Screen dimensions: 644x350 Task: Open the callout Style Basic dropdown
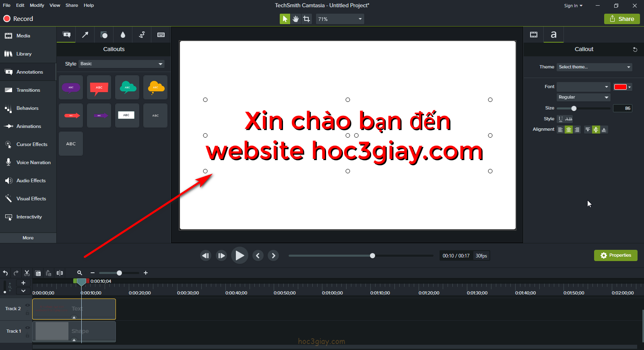click(x=122, y=64)
